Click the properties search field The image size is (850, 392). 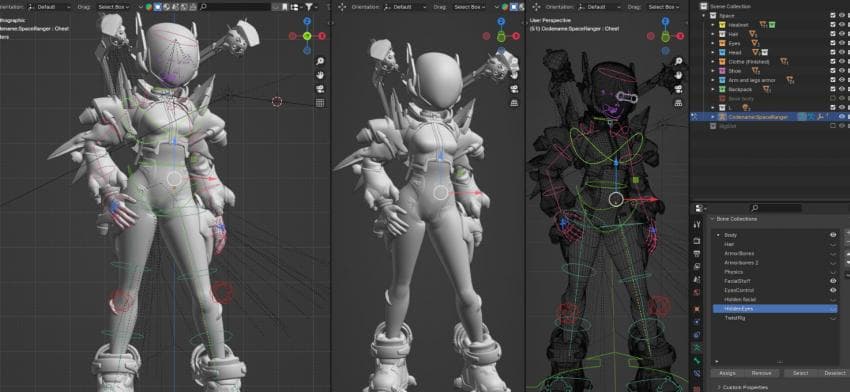click(775, 208)
